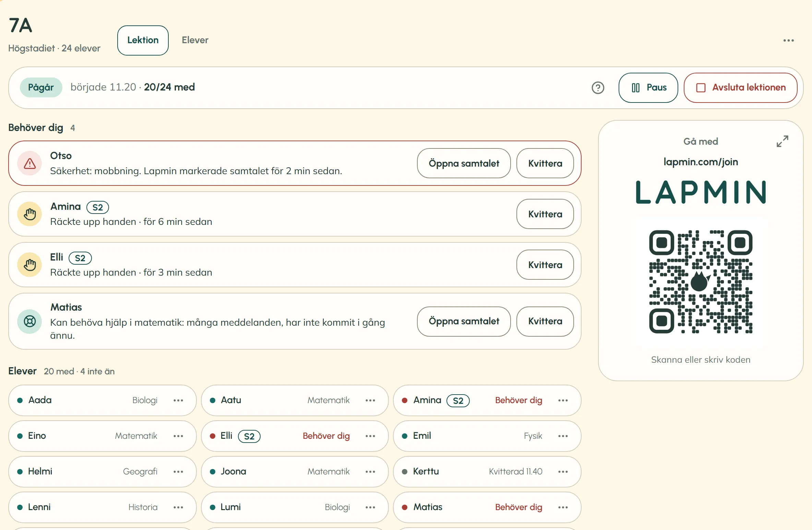Open Emil's three-dot menu
The height and width of the screenshot is (530, 812).
coord(563,436)
